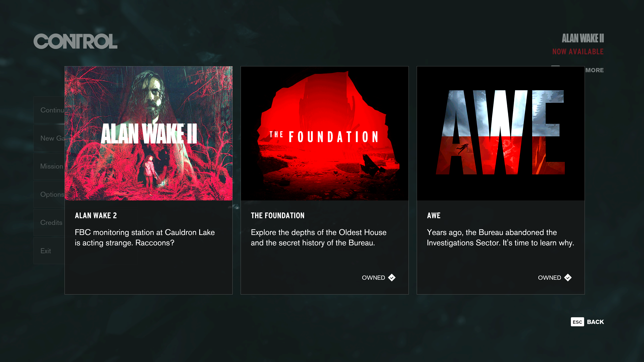Image resolution: width=644 pixels, height=362 pixels.
Task: Click the CONTROL game logo
Action: pos(75,41)
